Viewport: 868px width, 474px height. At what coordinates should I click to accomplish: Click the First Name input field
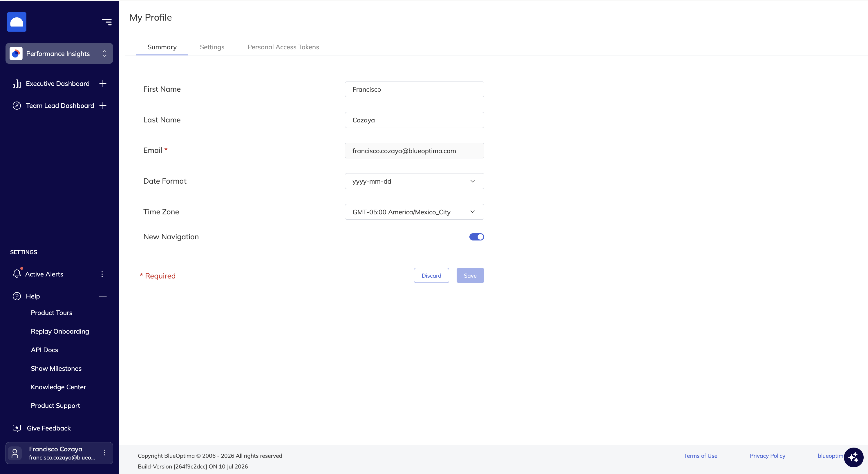[x=414, y=89]
